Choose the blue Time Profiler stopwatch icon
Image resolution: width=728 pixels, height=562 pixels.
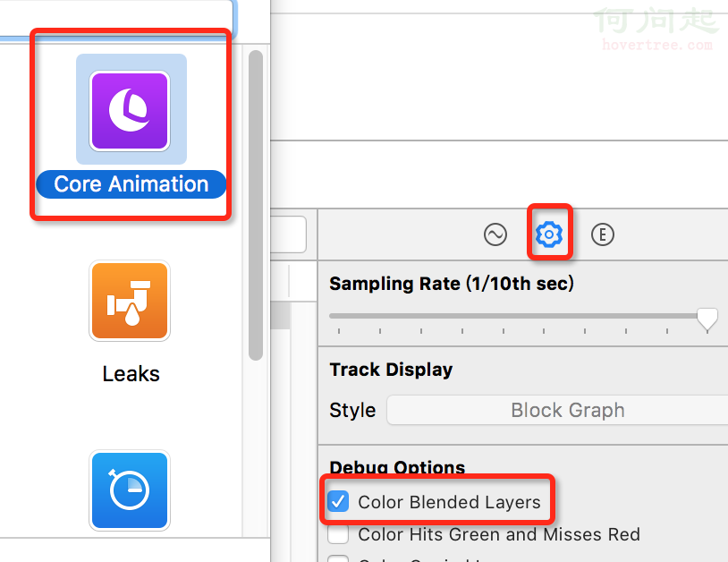[130, 490]
